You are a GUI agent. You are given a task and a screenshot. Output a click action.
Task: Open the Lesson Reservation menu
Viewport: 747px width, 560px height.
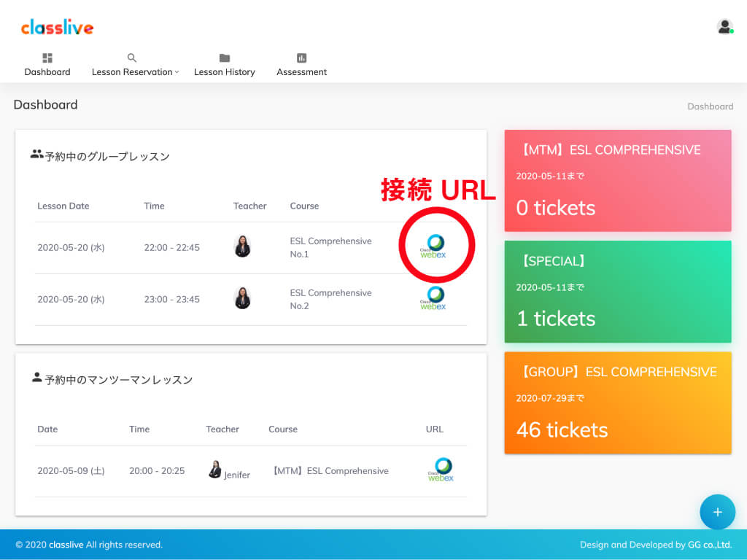coord(135,65)
